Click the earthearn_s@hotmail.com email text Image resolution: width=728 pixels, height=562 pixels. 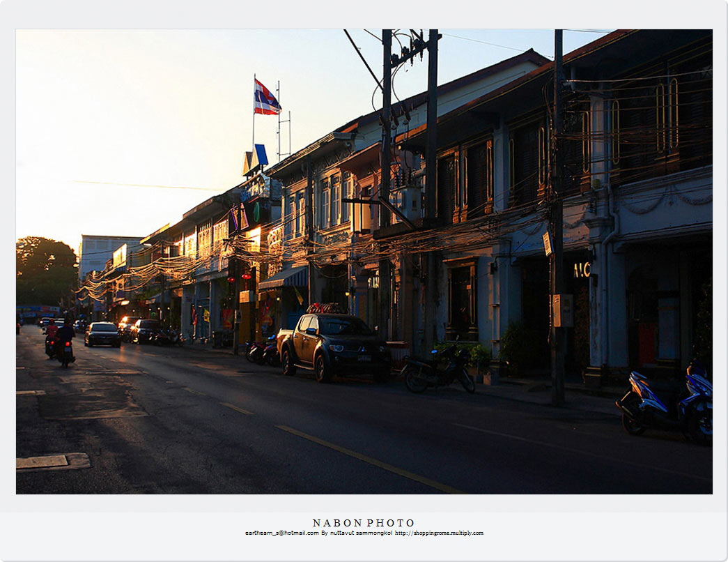(282, 533)
